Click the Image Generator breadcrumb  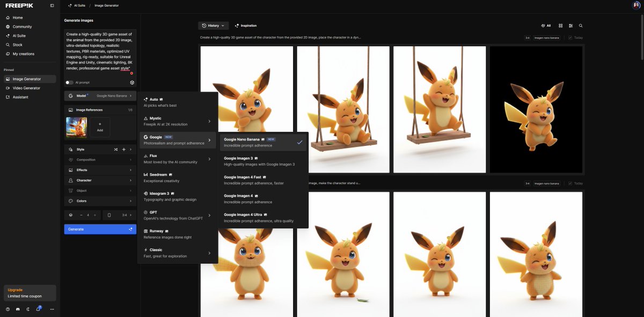point(107,5)
